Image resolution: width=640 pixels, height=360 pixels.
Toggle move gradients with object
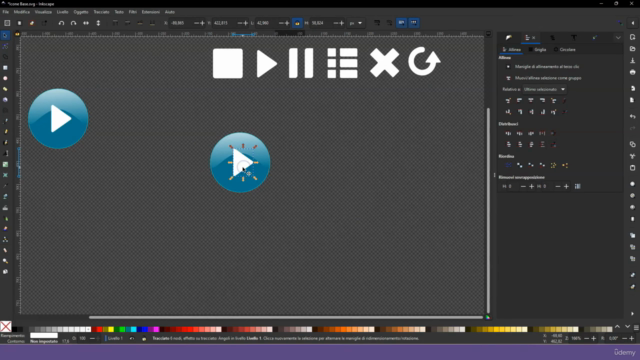tap(402, 23)
